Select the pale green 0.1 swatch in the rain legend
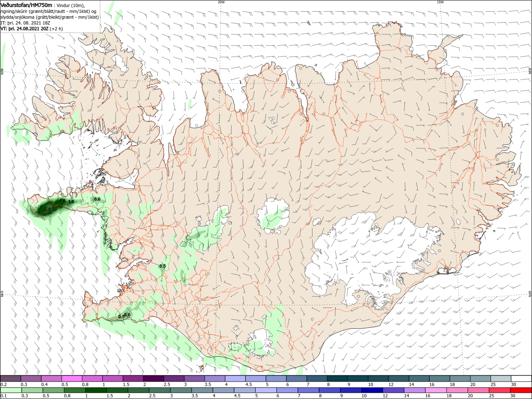Screen dimensions: 532x399 [11, 390]
